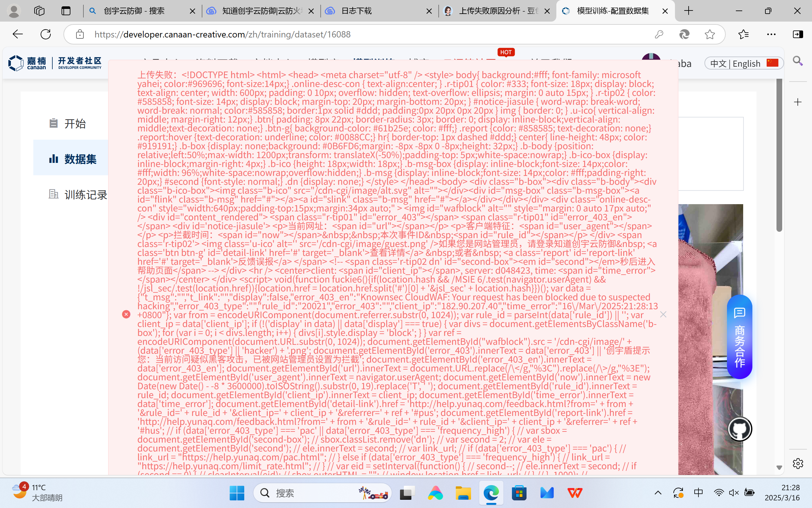Open a new browser tab
Screen dimensions: 812x508
689,11
